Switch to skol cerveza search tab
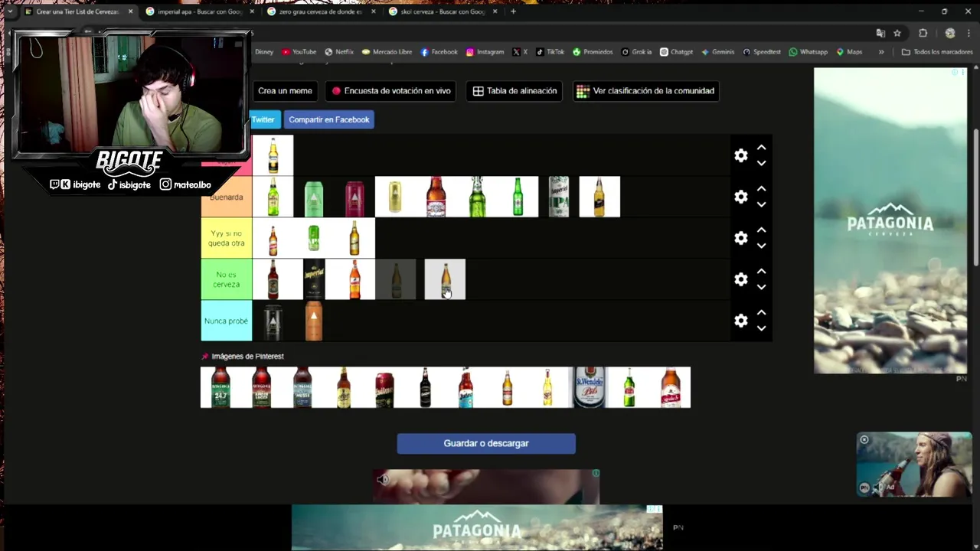 coord(442,11)
